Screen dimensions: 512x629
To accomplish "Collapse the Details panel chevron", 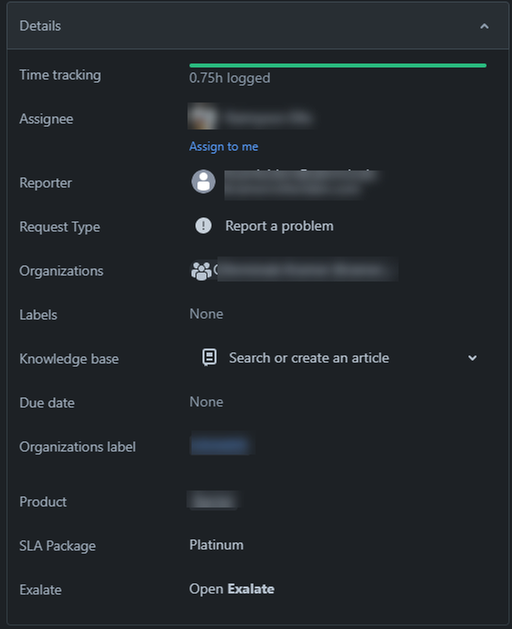I will (484, 26).
